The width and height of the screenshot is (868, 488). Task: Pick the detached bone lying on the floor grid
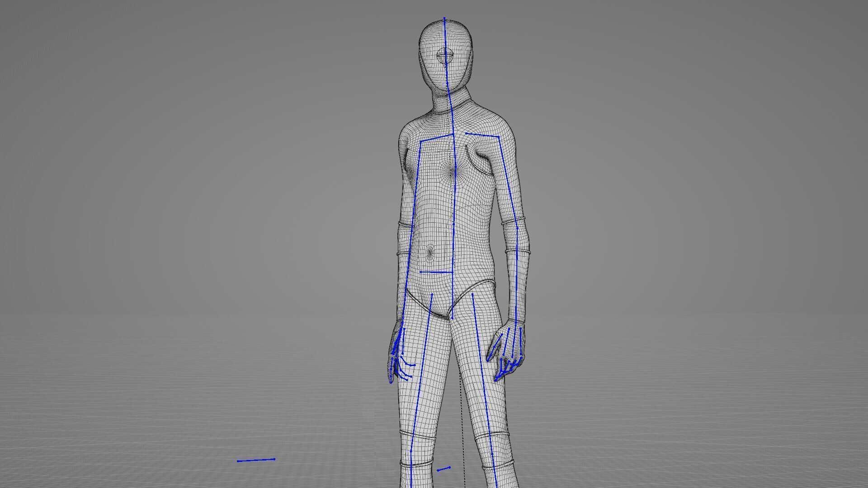[x=256, y=460]
